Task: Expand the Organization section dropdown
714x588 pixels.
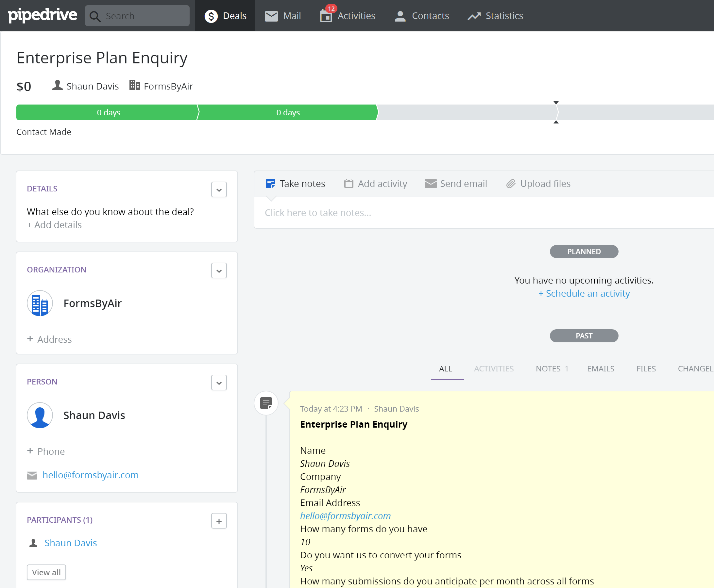Action: click(x=219, y=270)
